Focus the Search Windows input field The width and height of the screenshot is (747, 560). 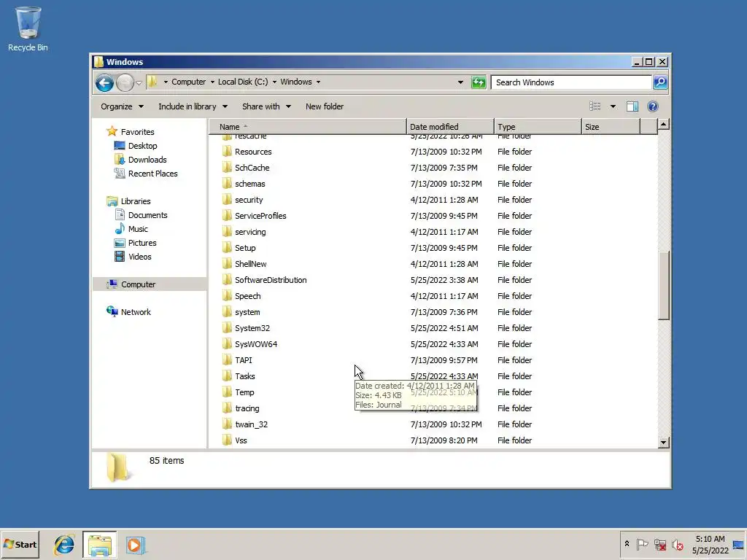pyautogui.click(x=571, y=82)
